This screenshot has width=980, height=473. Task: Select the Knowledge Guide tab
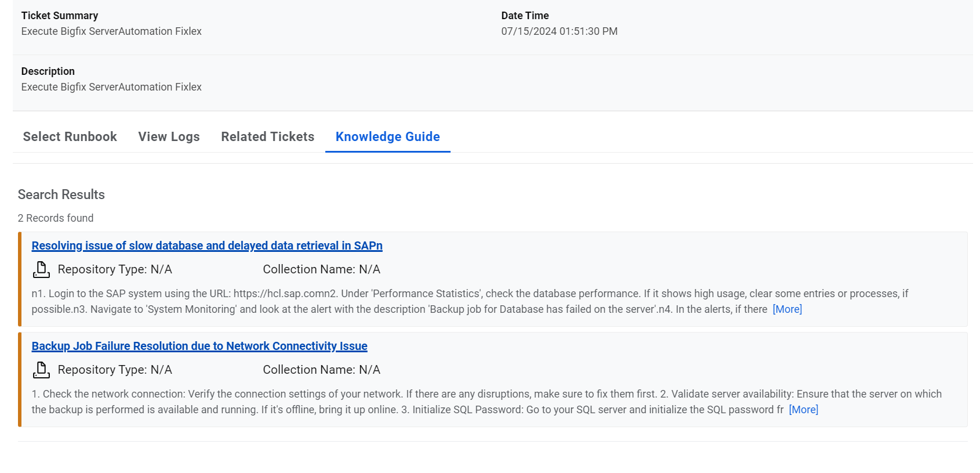(x=387, y=136)
